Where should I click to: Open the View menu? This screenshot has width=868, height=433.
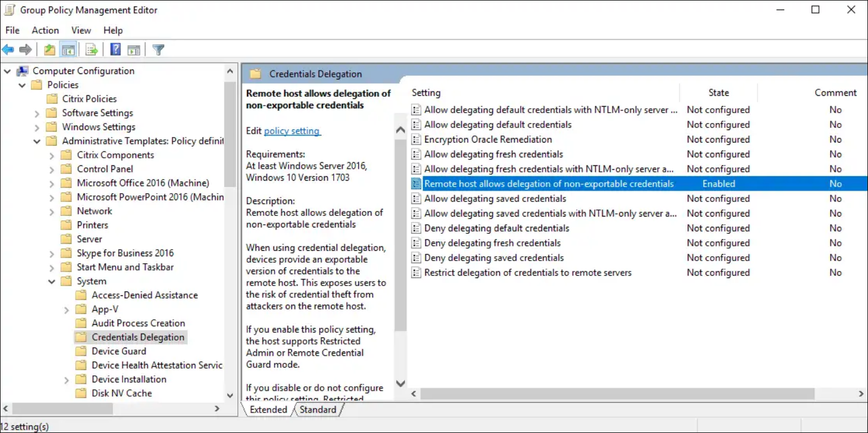81,30
